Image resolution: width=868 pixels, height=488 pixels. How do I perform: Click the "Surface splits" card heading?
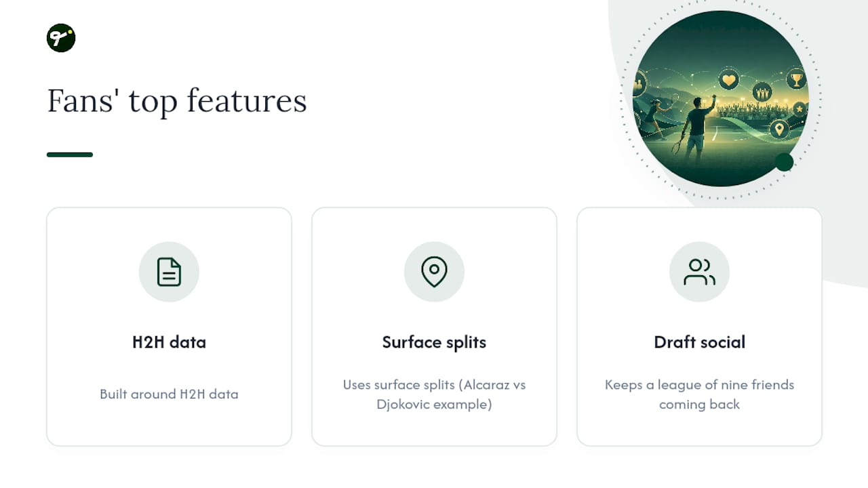(434, 342)
